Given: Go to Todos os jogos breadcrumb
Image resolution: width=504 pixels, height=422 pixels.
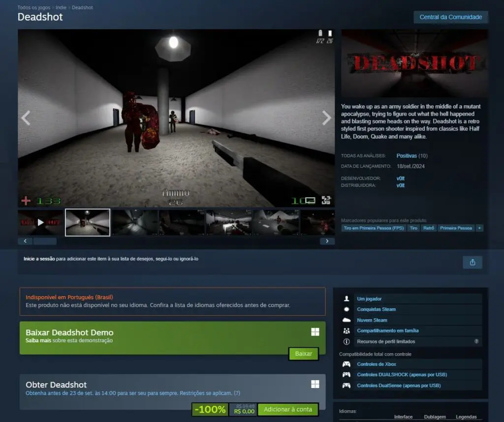Looking at the screenshot, I should (34, 7).
